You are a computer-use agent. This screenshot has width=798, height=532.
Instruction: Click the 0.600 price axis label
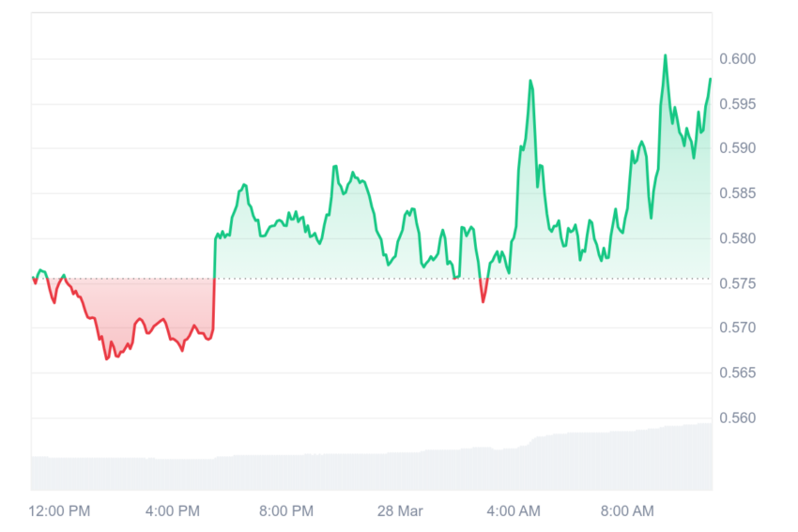pyautogui.click(x=737, y=59)
